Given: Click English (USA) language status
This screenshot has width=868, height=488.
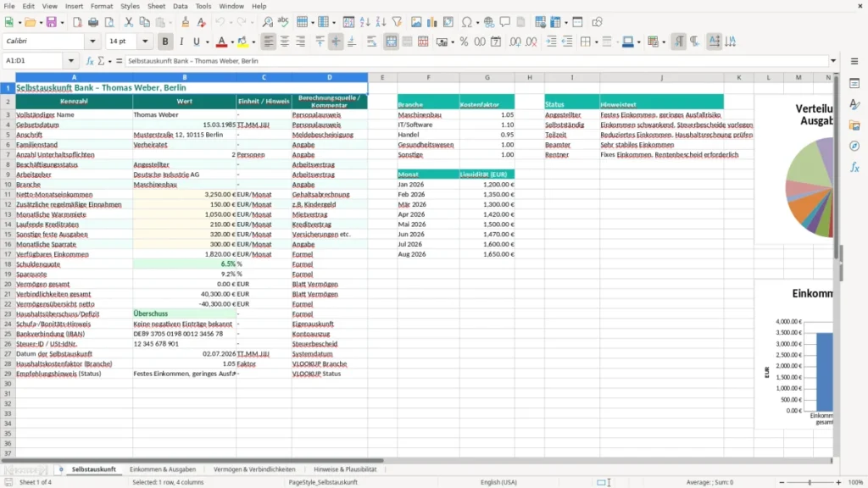Looking at the screenshot, I should click(x=498, y=482).
